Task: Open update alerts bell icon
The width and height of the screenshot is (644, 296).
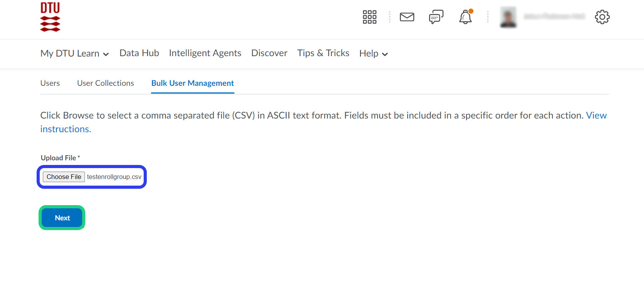Action: [x=465, y=17]
